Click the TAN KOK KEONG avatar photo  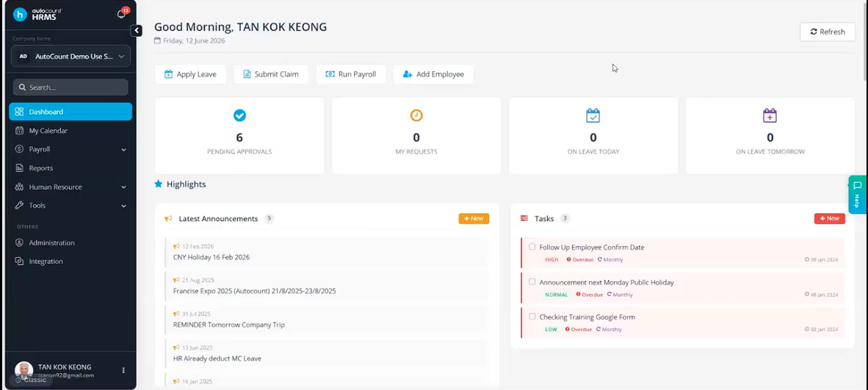(x=23, y=371)
